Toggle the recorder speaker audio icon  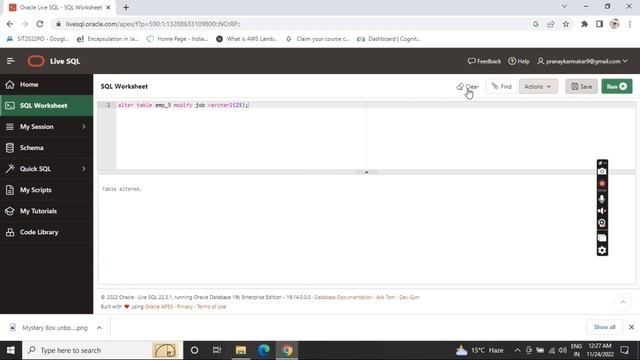point(602,211)
